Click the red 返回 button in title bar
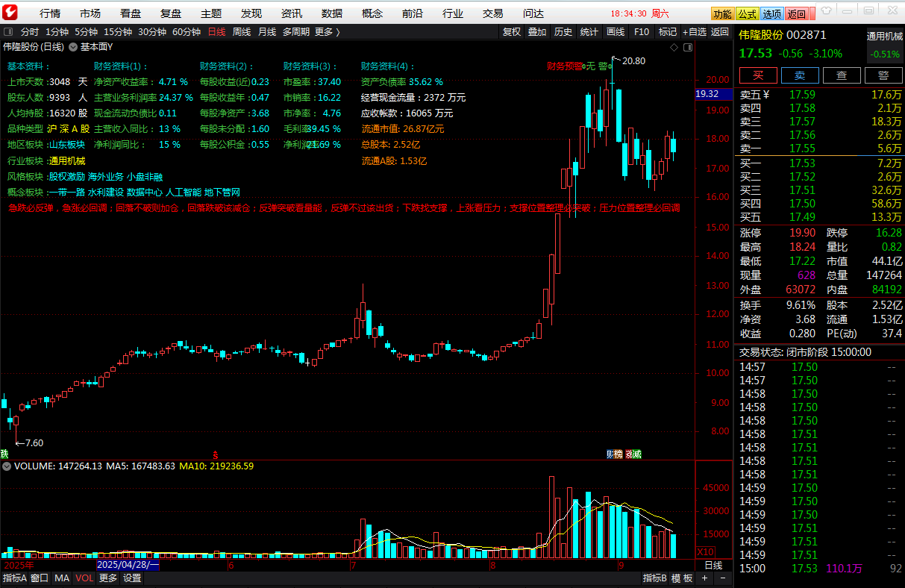This screenshot has width=905, height=588. (x=797, y=13)
